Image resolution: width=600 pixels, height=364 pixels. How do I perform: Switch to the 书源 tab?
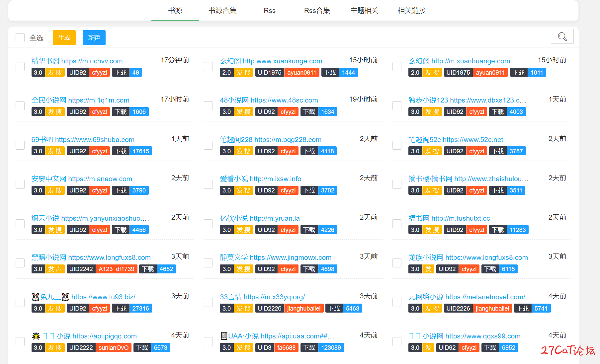pyautogui.click(x=175, y=11)
